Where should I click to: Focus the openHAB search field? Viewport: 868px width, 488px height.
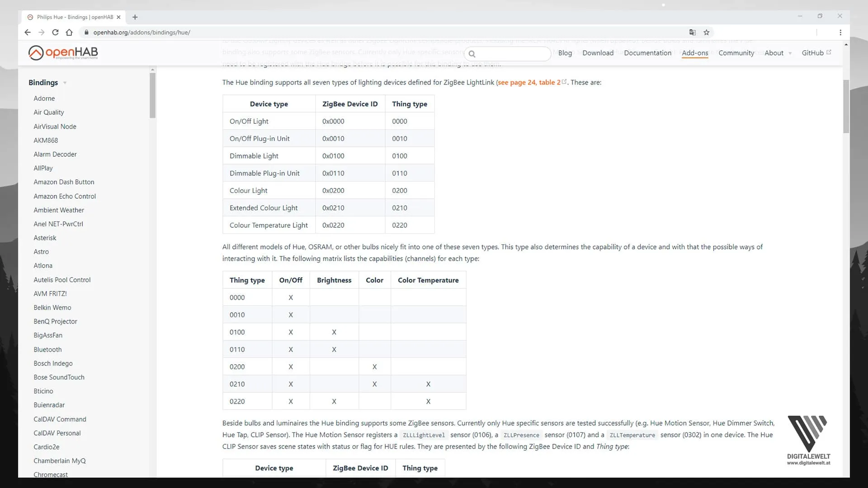[507, 54]
